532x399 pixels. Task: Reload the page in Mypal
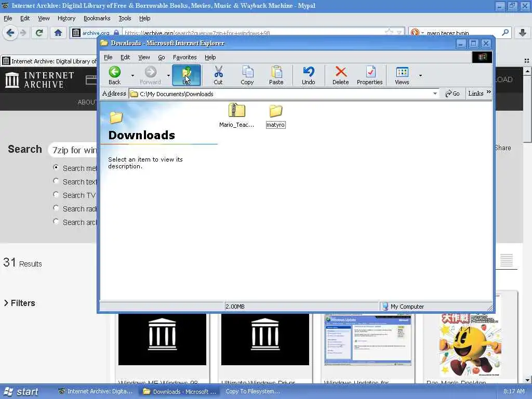click(x=39, y=33)
